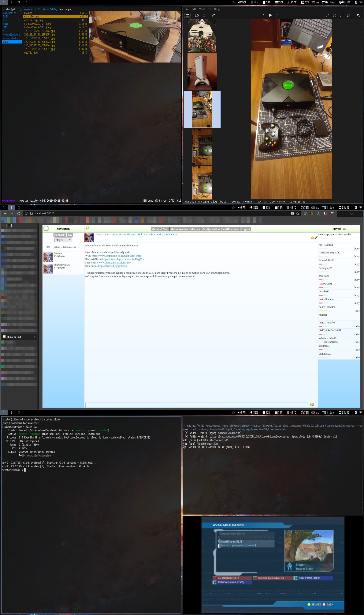Bookmark page with address bar star

click(x=298, y=213)
